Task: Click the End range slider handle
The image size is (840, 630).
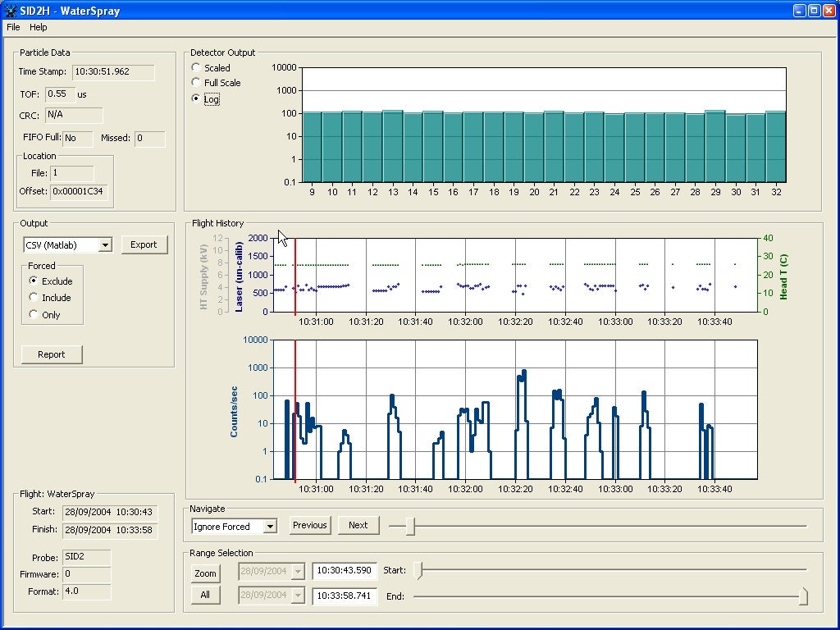Action: coord(803,596)
